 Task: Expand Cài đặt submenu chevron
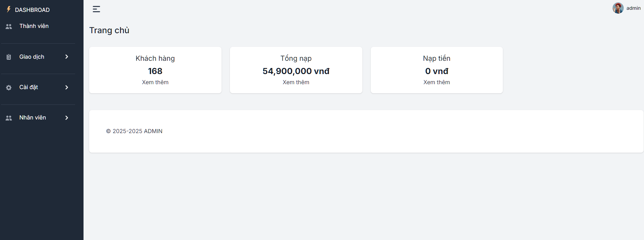coord(67,87)
